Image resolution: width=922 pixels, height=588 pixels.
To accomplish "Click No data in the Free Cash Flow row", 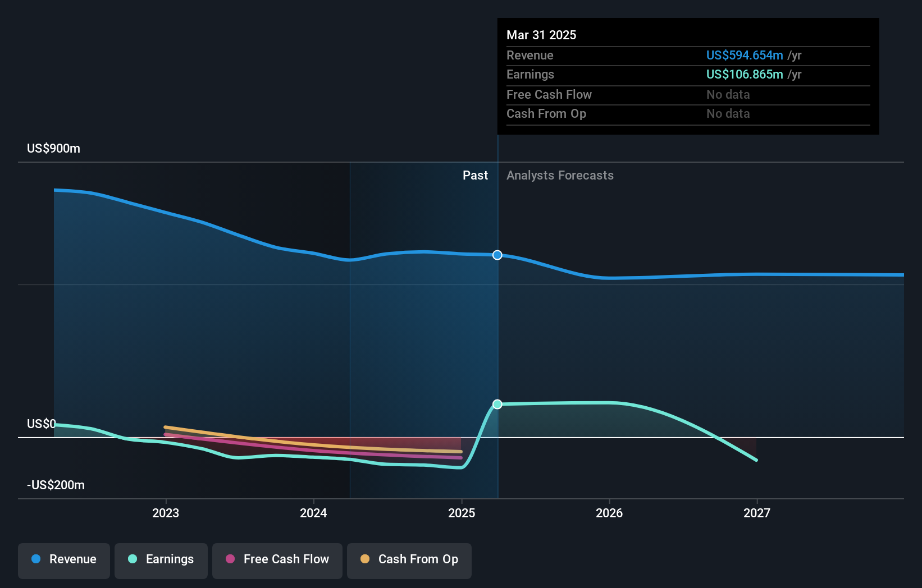I will tap(728, 95).
